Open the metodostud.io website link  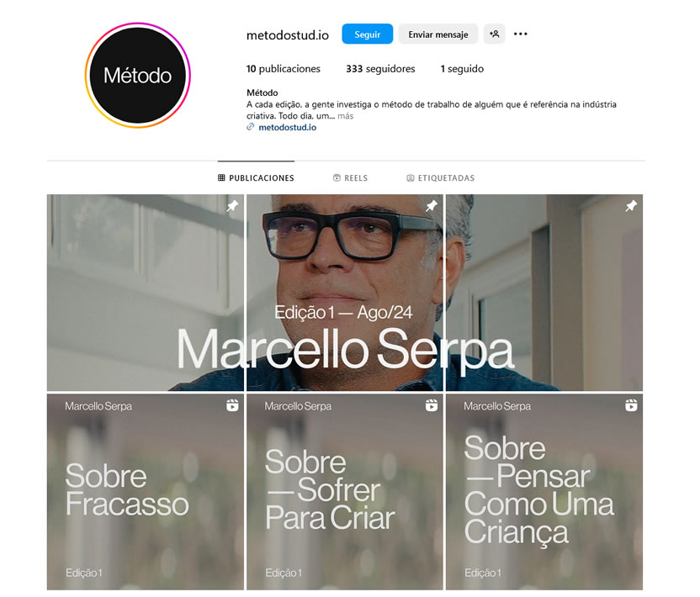point(288,127)
